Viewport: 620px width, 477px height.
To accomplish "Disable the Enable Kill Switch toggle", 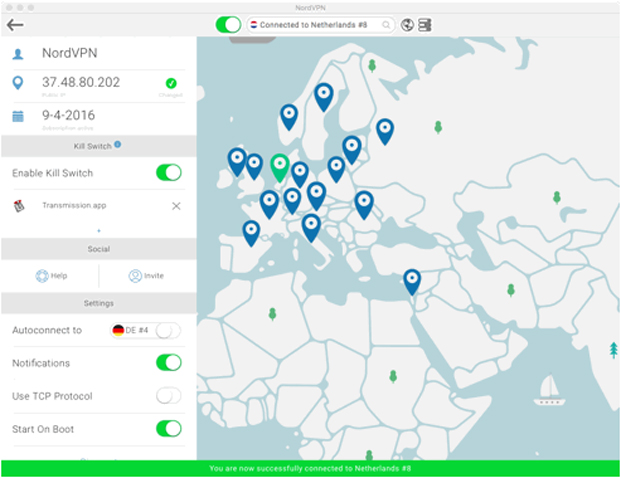I will pyautogui.click(x=169, y=173).
